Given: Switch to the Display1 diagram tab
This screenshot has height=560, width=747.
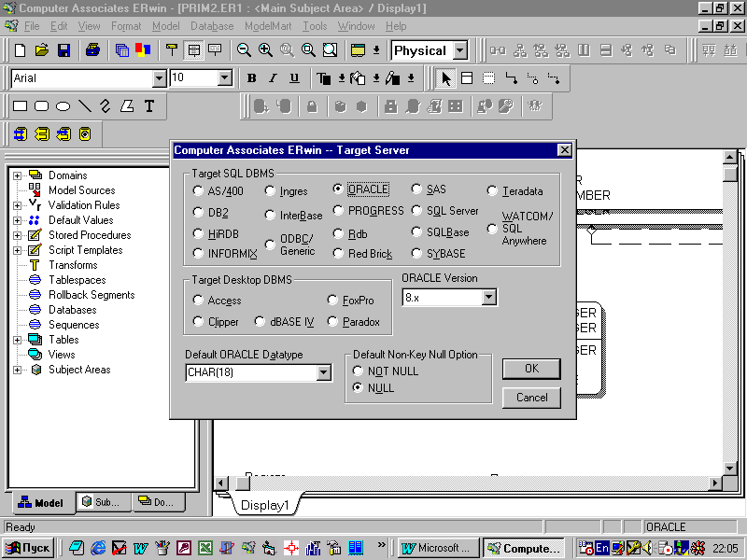Looking at the screenshot, I should (265, 505).
